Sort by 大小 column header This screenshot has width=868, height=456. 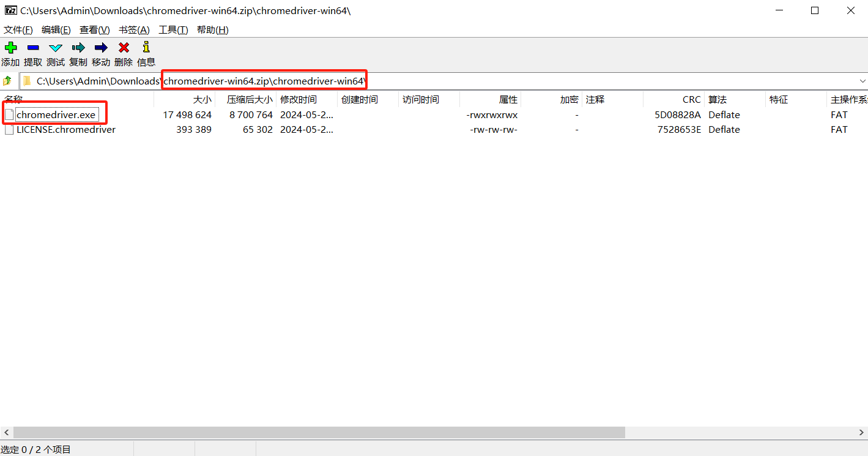(x=185, y=99)
